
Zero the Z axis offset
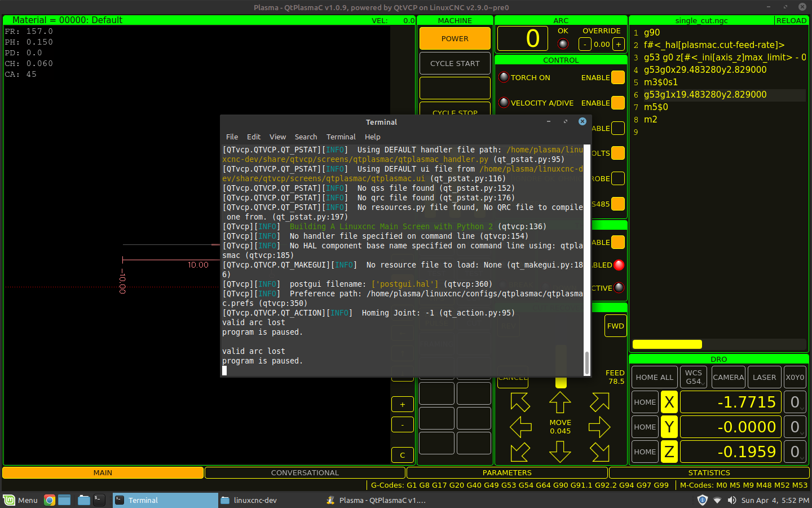(x=795, y=452)
